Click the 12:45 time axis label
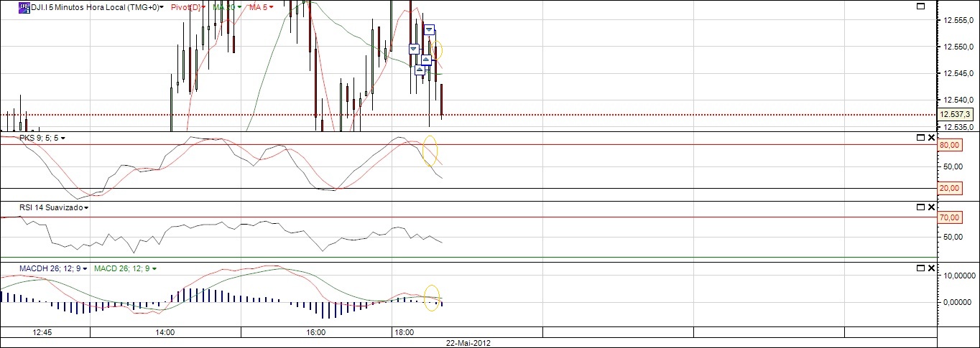This screenshot has width=980, height=348. click(x=42, y=332)
